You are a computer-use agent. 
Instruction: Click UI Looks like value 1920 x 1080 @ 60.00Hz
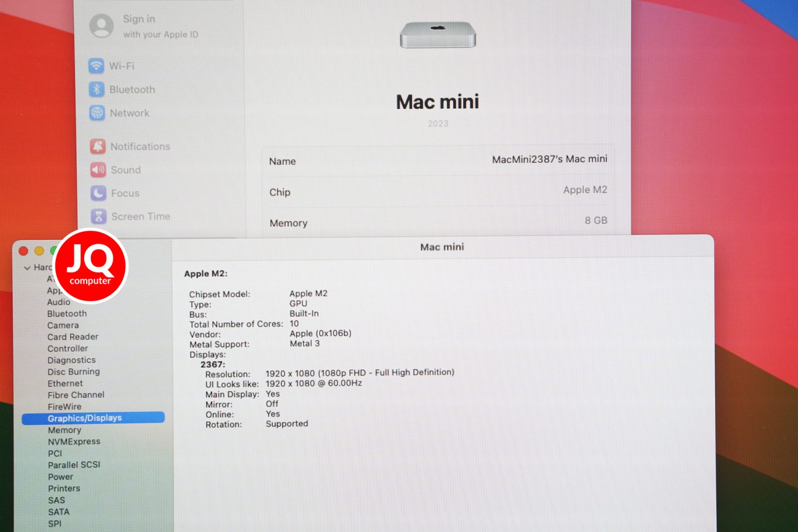pos(314,384)
